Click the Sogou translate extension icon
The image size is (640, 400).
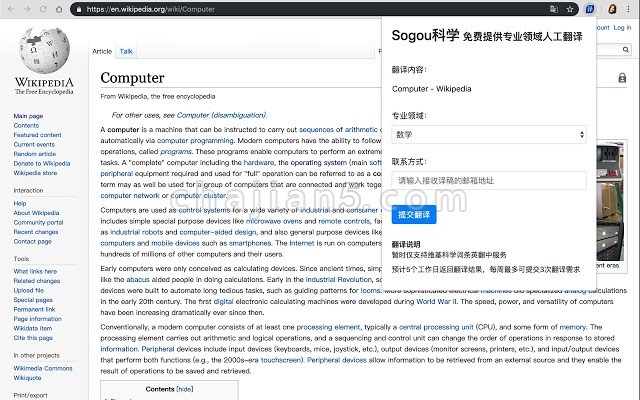click(590, 9)
